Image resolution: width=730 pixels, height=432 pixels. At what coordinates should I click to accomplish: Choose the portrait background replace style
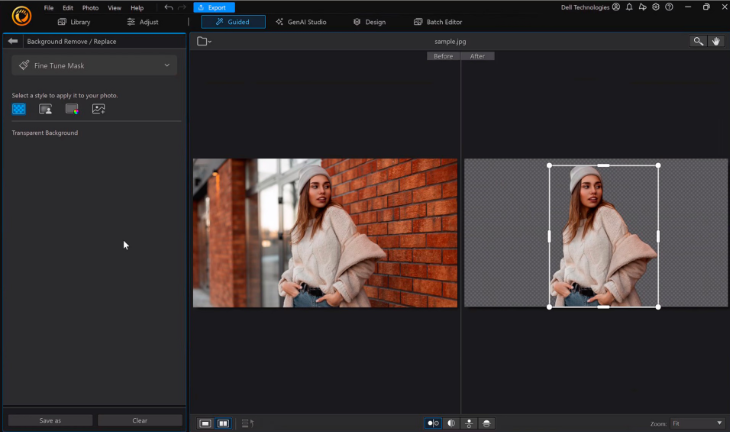45,109
